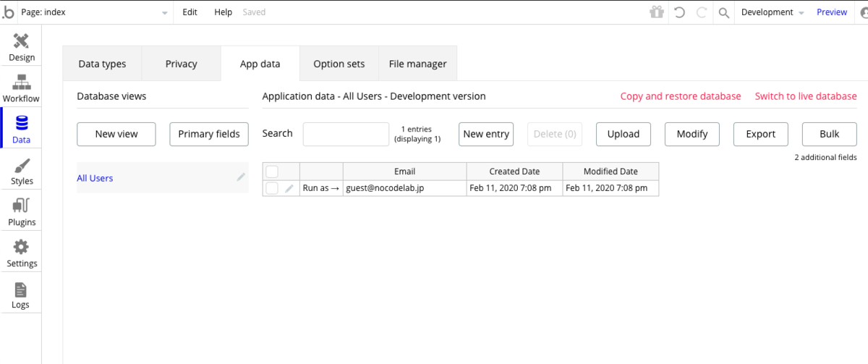The height and width of the screenshot is (364, 868).
Task: Focus the Search input field
Action: (346, 134)
